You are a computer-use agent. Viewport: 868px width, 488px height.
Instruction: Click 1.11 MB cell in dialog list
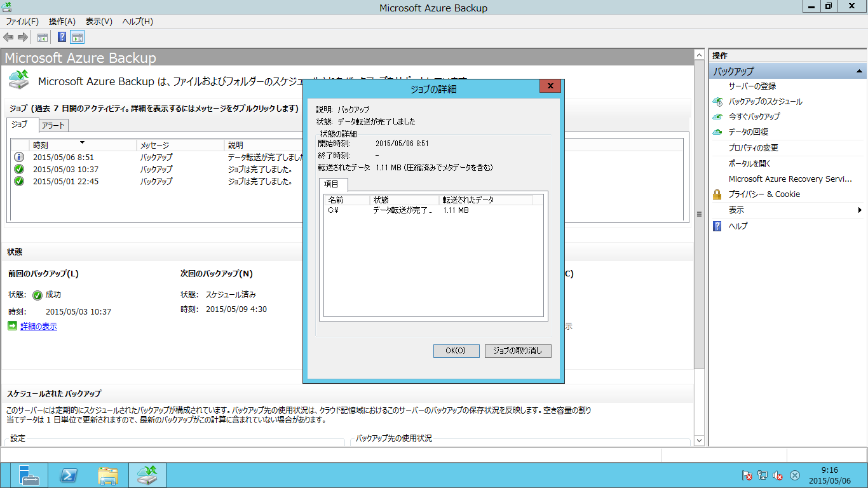pyautogui.click(x=456, y=210)
